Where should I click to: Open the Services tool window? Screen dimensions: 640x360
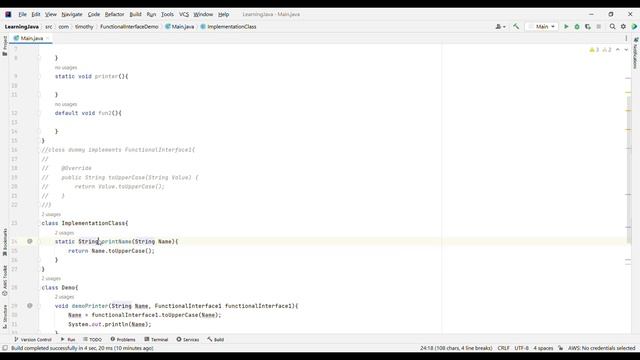point(188,339)
